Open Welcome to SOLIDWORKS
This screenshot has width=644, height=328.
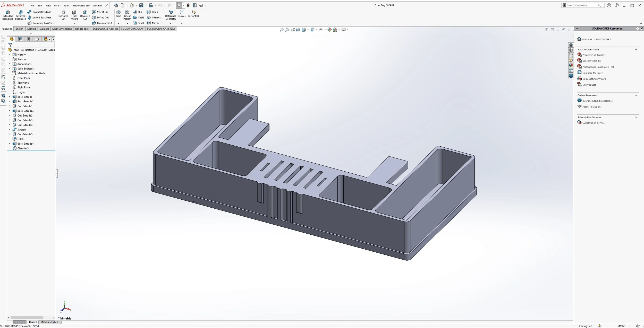pos(596,39)
